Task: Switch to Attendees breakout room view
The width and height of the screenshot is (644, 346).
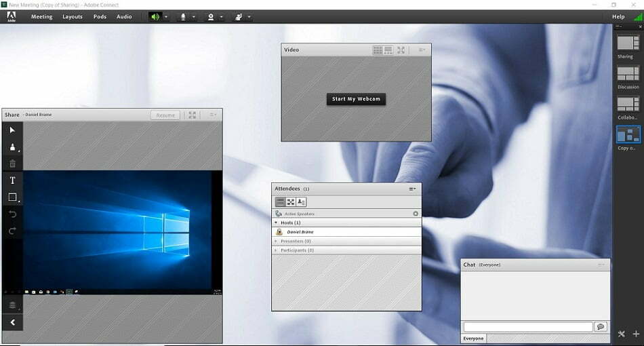Action: (291, 201)
